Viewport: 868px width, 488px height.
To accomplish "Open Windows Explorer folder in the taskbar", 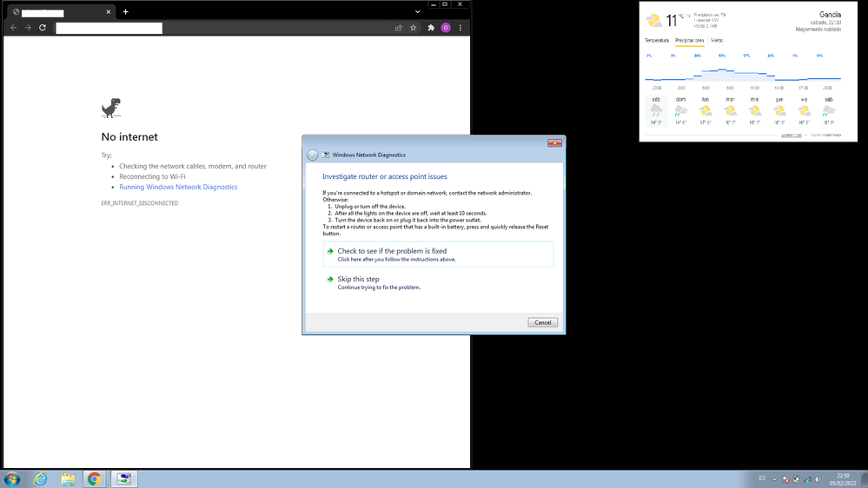I will tap(68, 478).
